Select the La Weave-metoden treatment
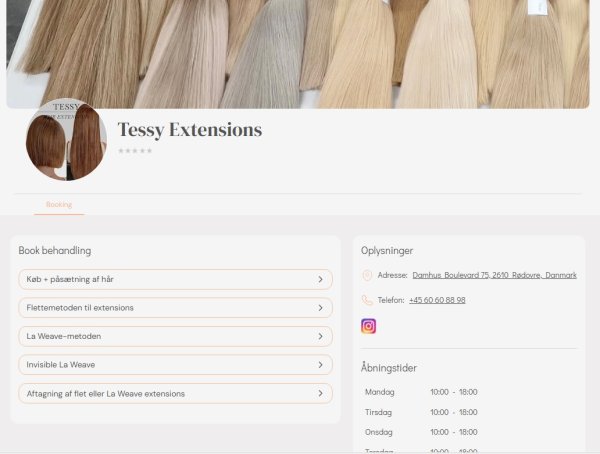Viewport: 600px width, 454px height. pyautogui.click(x=175, y=336)
